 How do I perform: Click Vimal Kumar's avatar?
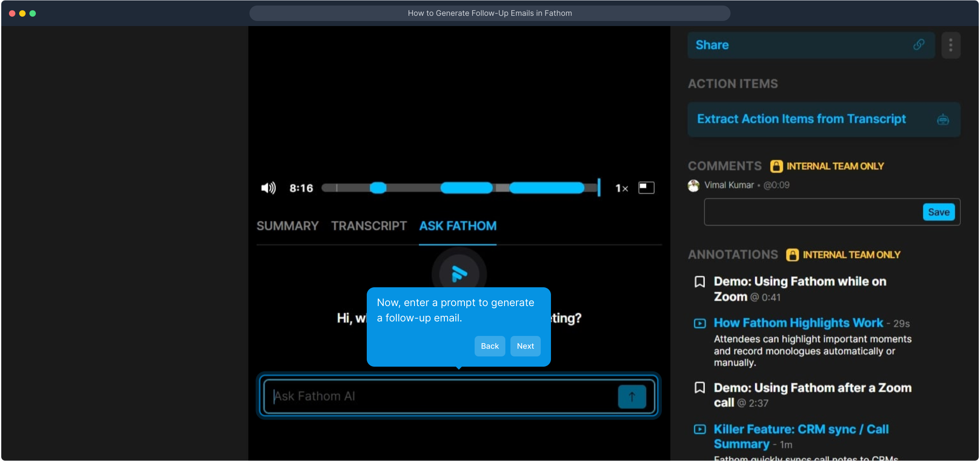pyautogui.click(x=693, y=185)
